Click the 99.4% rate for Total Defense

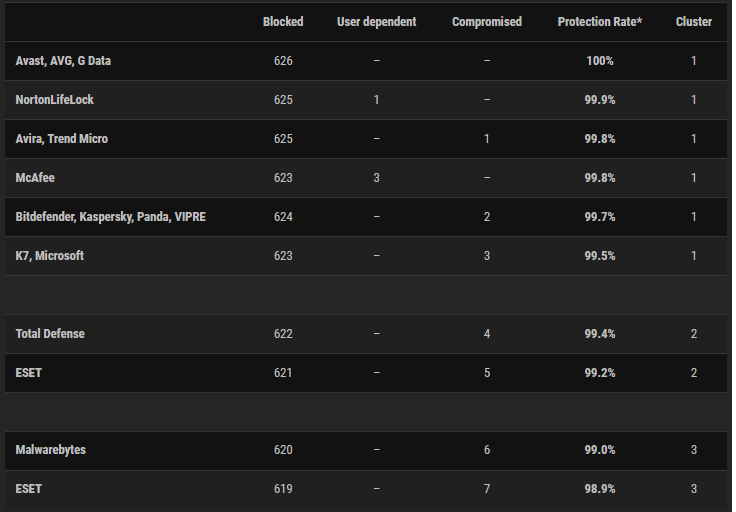599,334
